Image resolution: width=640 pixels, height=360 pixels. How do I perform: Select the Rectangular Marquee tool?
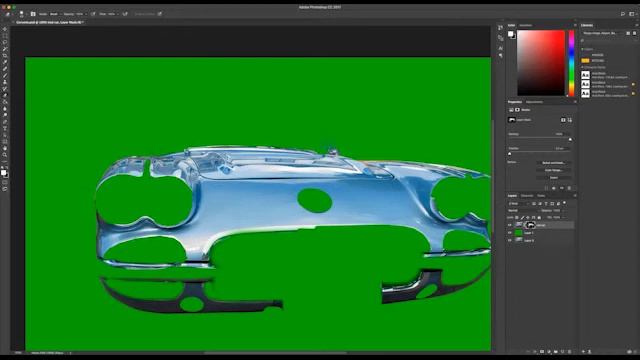(x=5, y=36)
